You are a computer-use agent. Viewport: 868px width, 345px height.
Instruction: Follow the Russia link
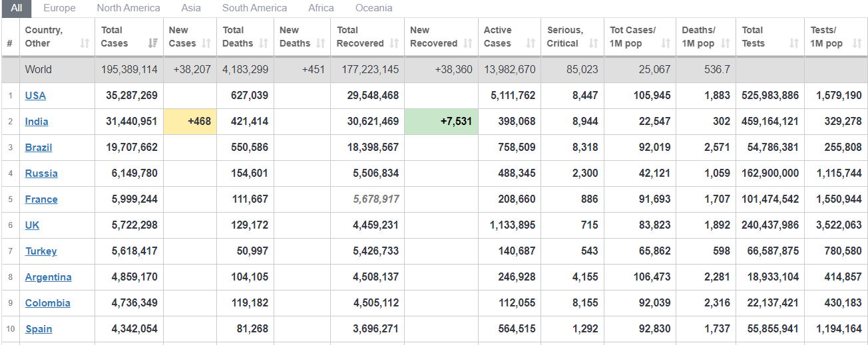click(x=41, y=173)
